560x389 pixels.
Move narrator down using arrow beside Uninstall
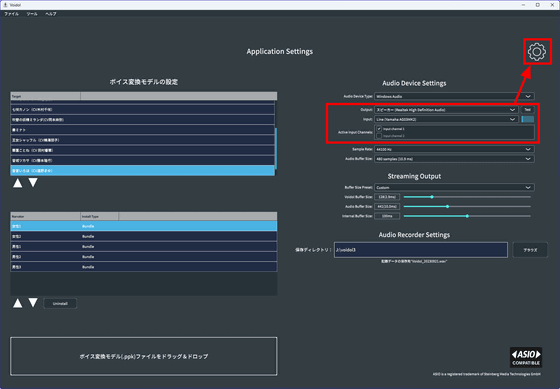point(33,303)
